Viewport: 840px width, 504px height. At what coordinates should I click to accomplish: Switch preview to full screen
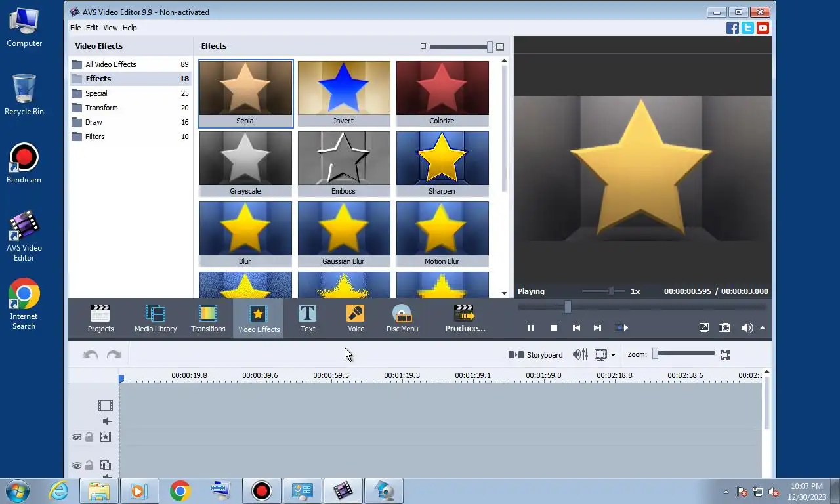704,327
